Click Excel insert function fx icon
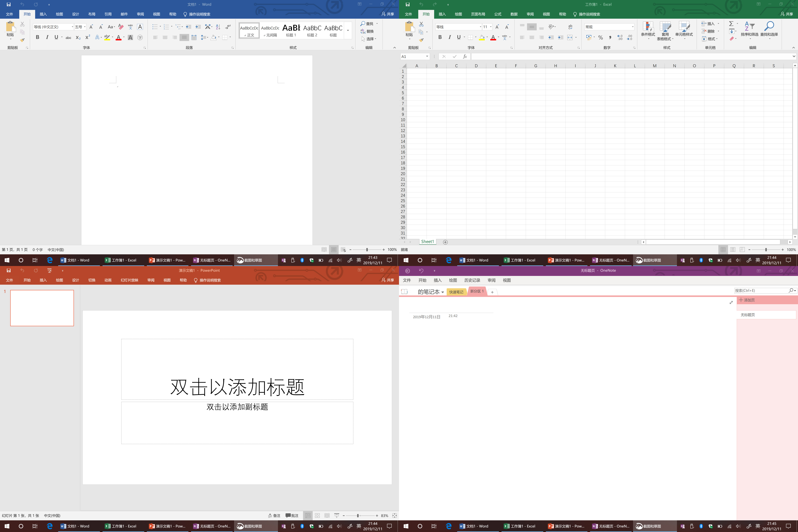Screen dimensions: 798x532 tap(465, 57)
